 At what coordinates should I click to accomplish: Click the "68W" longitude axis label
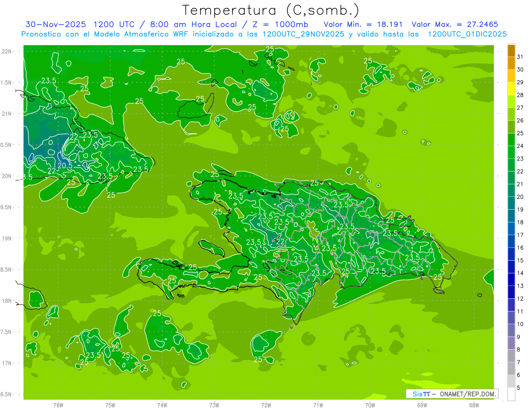[x=474, y=405]
